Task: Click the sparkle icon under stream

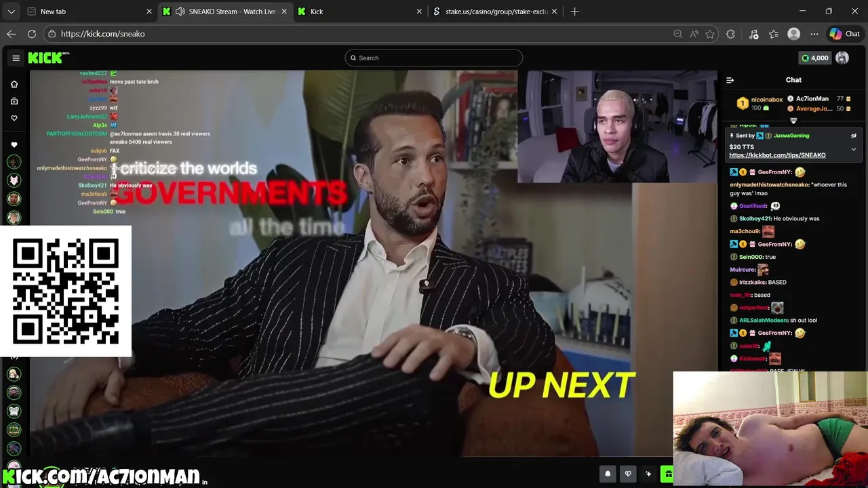Action: (648, 474)
